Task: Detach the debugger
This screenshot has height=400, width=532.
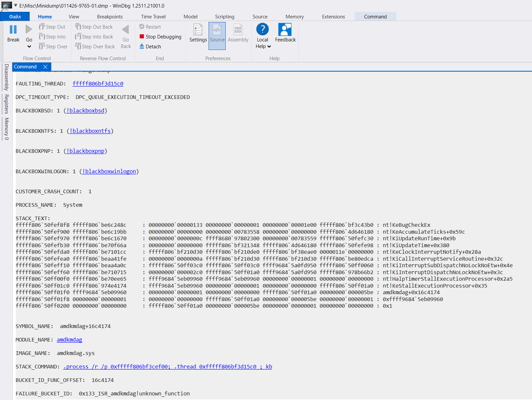Action: coord(150,47)
